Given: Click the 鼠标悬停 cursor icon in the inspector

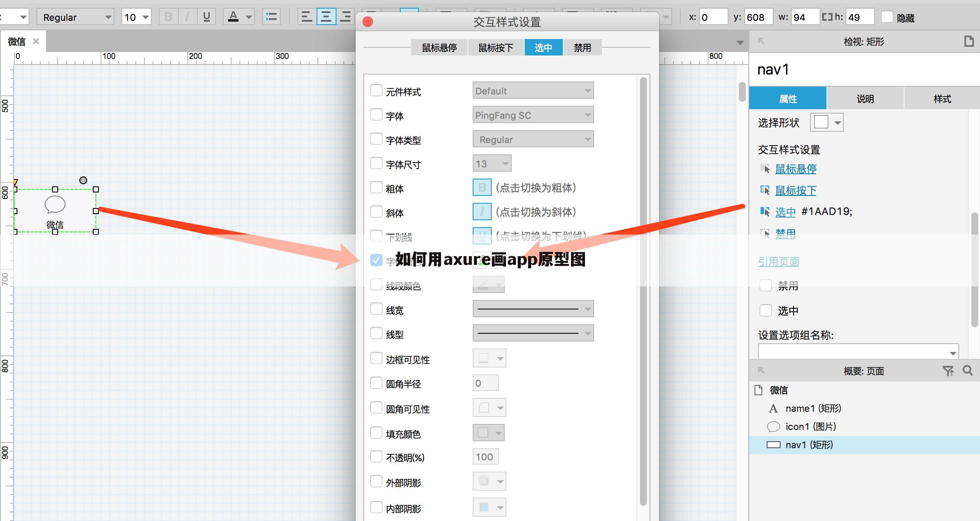Looking at the screenshot, I should coord(765,168).
